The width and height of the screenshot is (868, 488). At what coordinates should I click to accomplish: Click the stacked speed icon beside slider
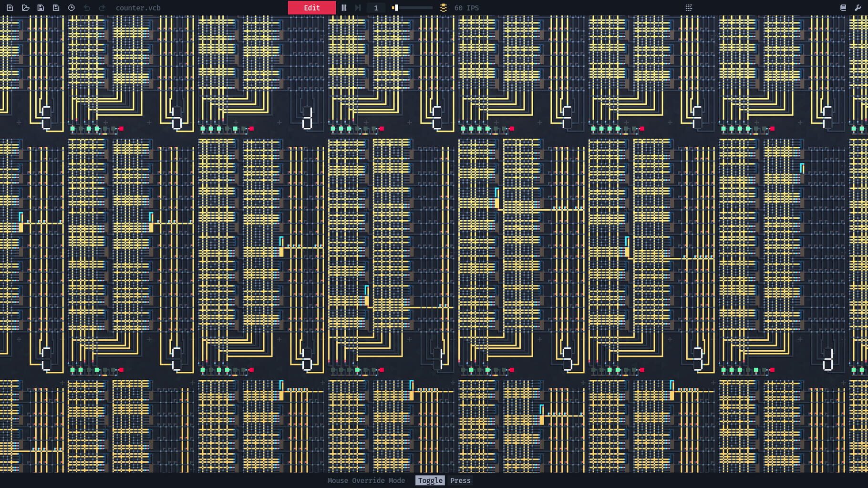[443, 8]
